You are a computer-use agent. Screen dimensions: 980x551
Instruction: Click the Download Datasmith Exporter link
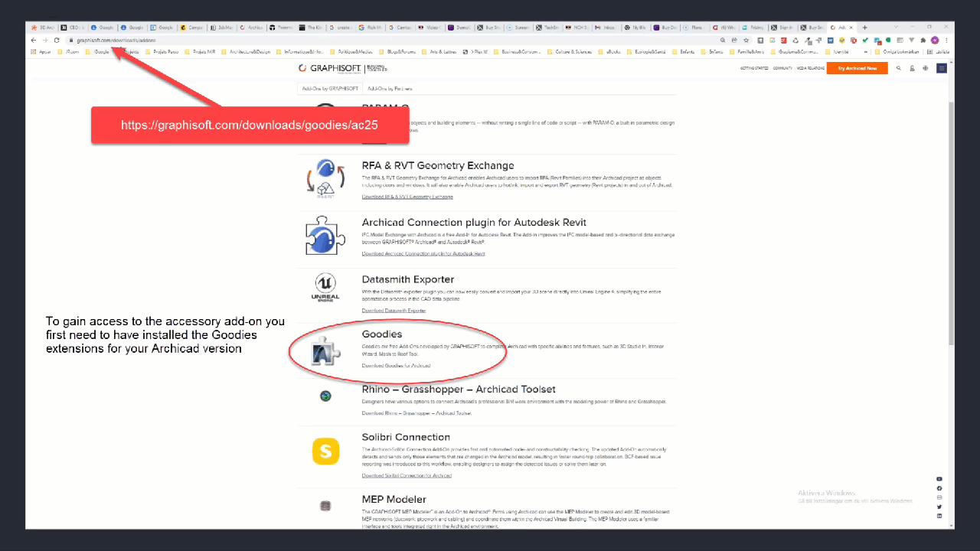[394, 311]
